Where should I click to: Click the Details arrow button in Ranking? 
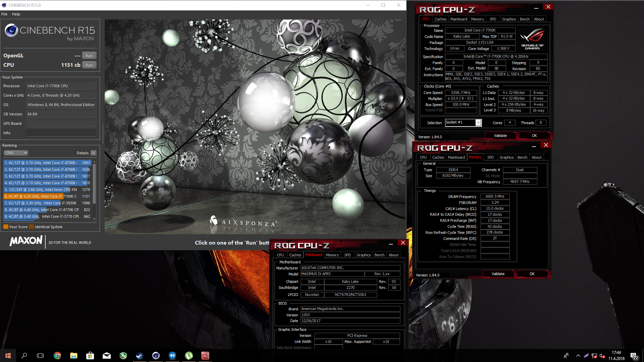[94, 153]
